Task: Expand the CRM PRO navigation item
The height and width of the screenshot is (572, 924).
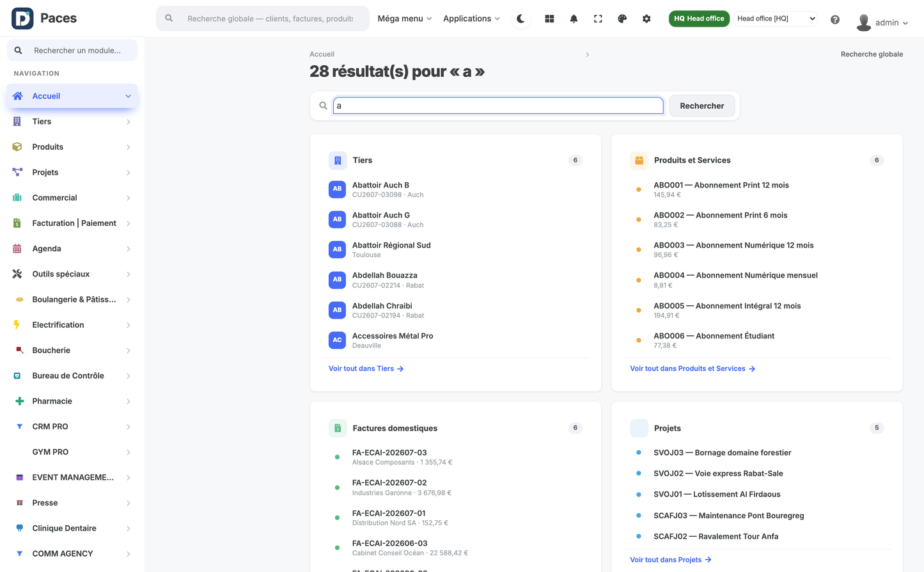Action: (72, 427)
